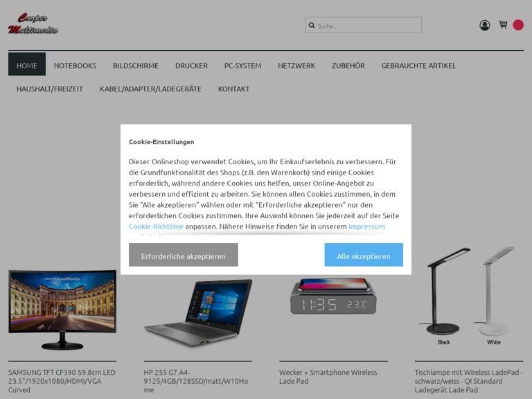The width and height of the screenshot is (532, 399).
Task: Open the user account icon
Action: click(x=484, y=25)
